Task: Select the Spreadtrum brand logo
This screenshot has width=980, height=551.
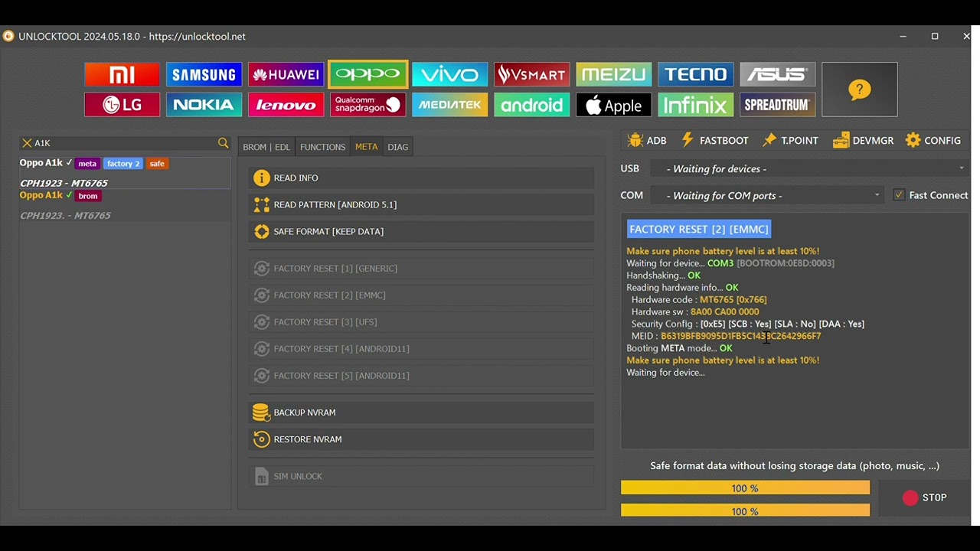Action: pos(777,105)
